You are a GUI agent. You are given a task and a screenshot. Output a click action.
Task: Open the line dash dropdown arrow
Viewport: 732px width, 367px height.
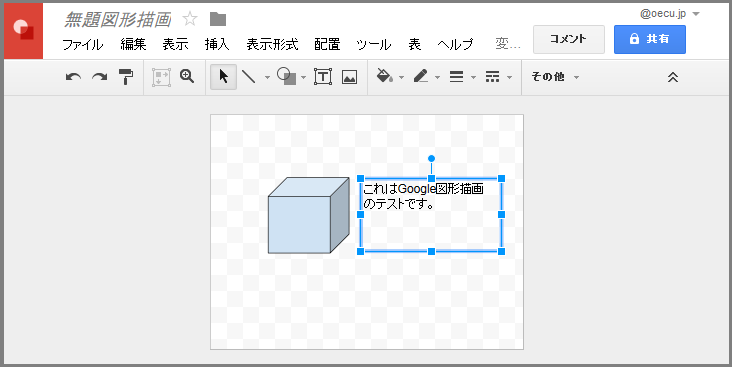509,78
